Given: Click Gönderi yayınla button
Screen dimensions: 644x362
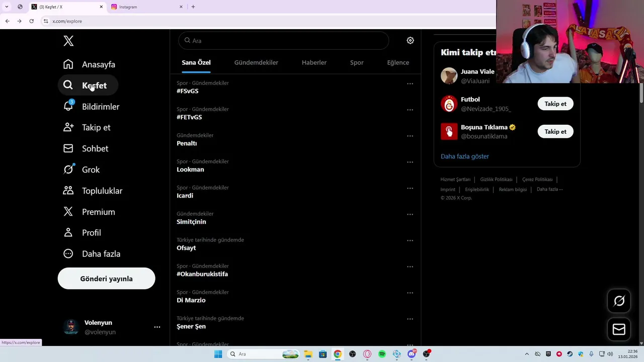Looking at the screenshot, I should pyautogui.click(x=106, y=279).
